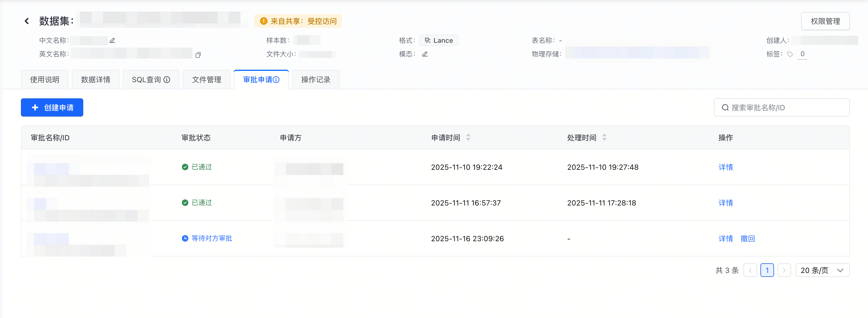Viewport: 868px width, 318px height.
Task: Sort by 申请时间 column arrows
Action: tap(468, 137)
